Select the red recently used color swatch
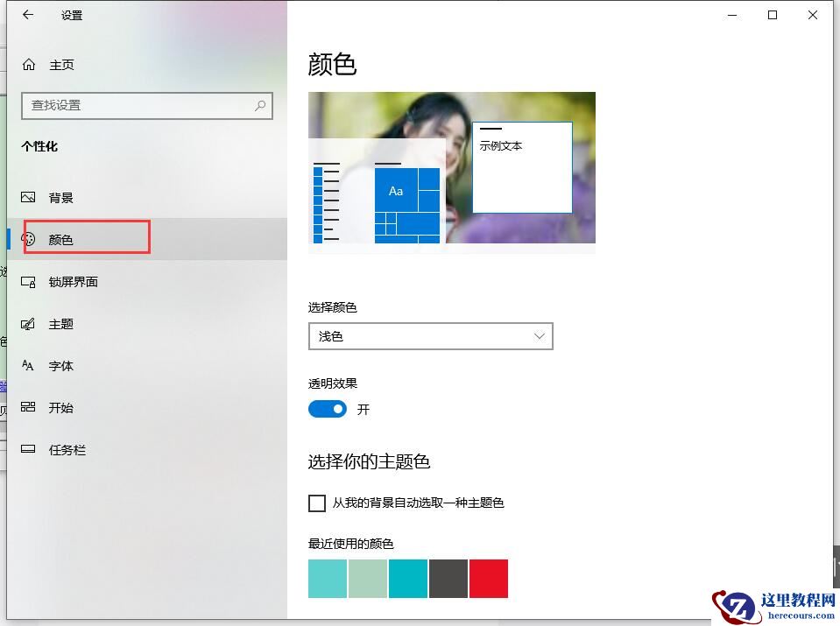Image resolution: width=840 pixels, height=626 pixels. (488, 578)
